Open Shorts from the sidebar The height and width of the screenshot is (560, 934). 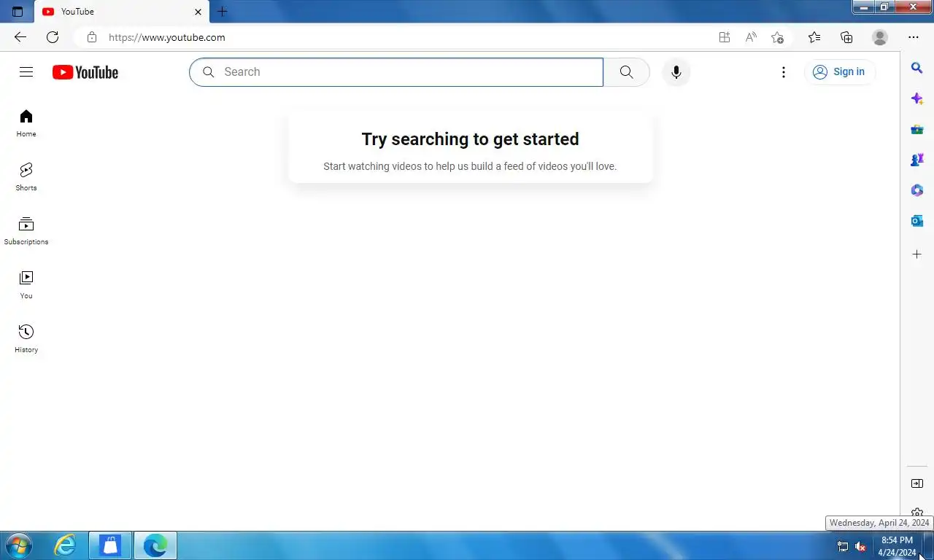tap(26, 177)
